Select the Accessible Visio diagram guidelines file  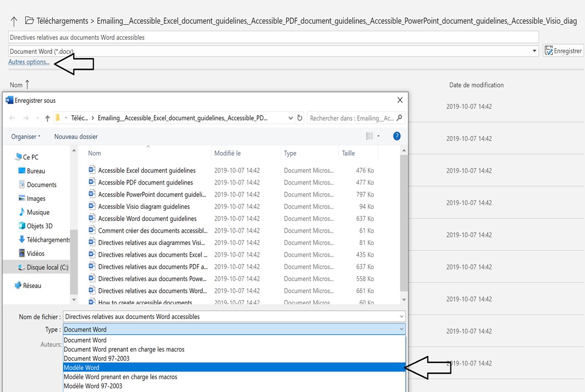[144, 207]
